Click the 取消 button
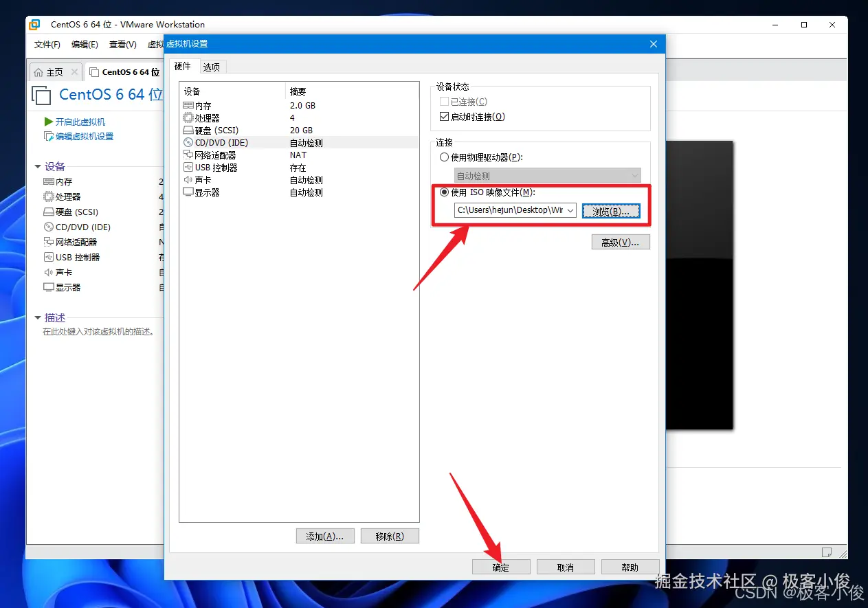This screenshot has width=868, height=608. click(x=566, y=567)
